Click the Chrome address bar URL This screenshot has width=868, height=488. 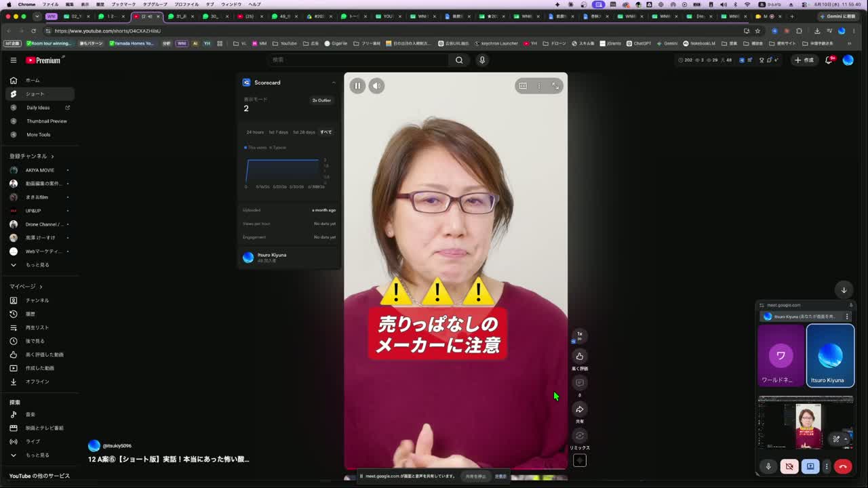pyautogui.click(x=108, y=30)
